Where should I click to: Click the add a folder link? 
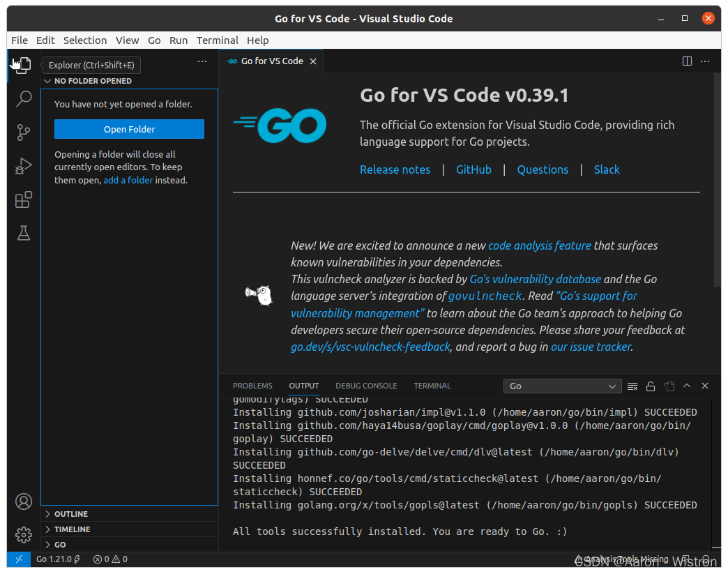(x=128, y=180)
